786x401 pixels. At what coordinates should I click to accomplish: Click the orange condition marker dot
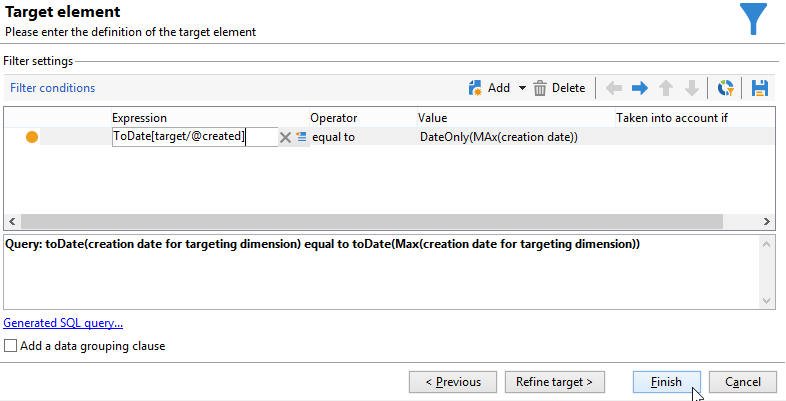click(32, 137)
